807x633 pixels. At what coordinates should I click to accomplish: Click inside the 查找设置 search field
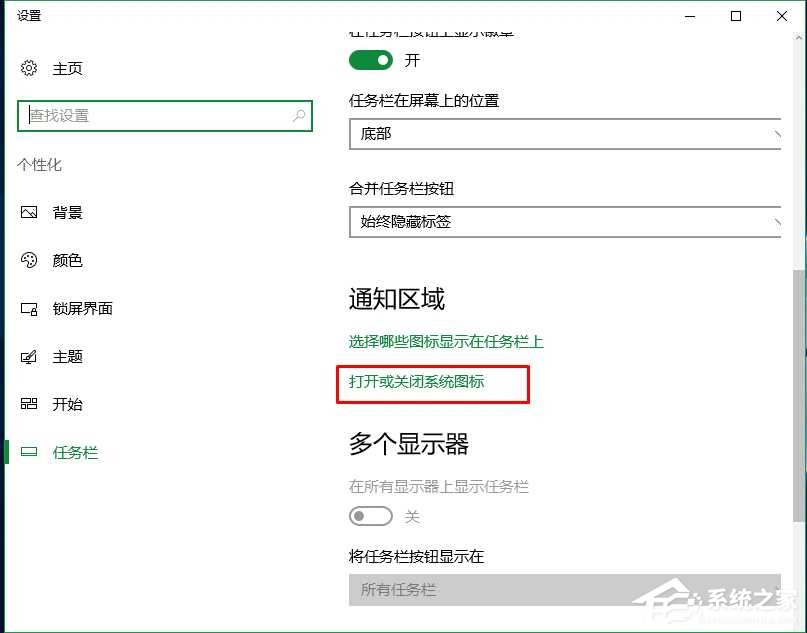pos(160,117)
